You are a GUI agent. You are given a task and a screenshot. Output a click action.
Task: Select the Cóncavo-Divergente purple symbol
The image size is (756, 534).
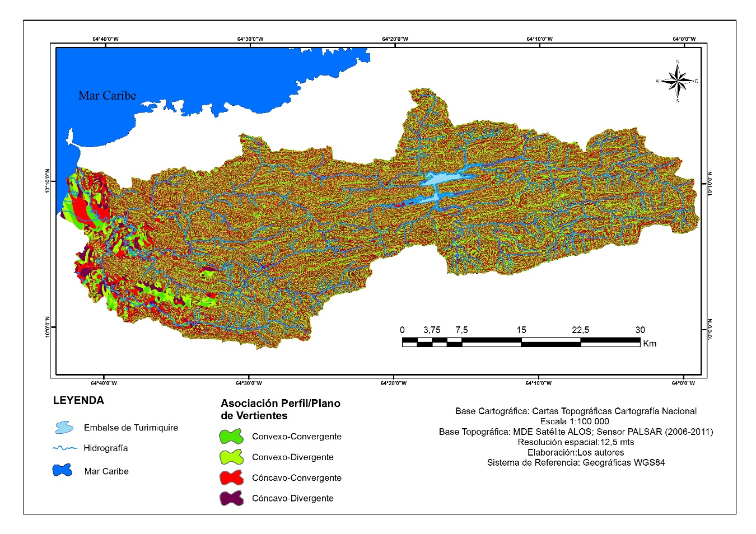[x=231, y=498]
